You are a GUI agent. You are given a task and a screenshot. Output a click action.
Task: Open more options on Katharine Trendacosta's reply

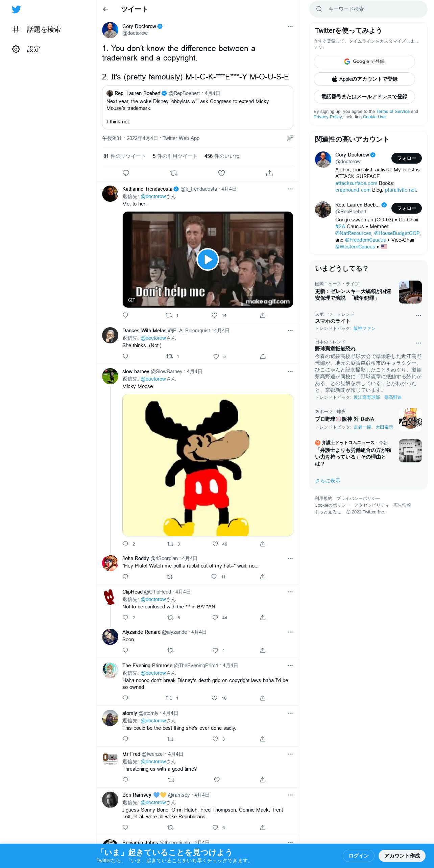tap(290, 189)
